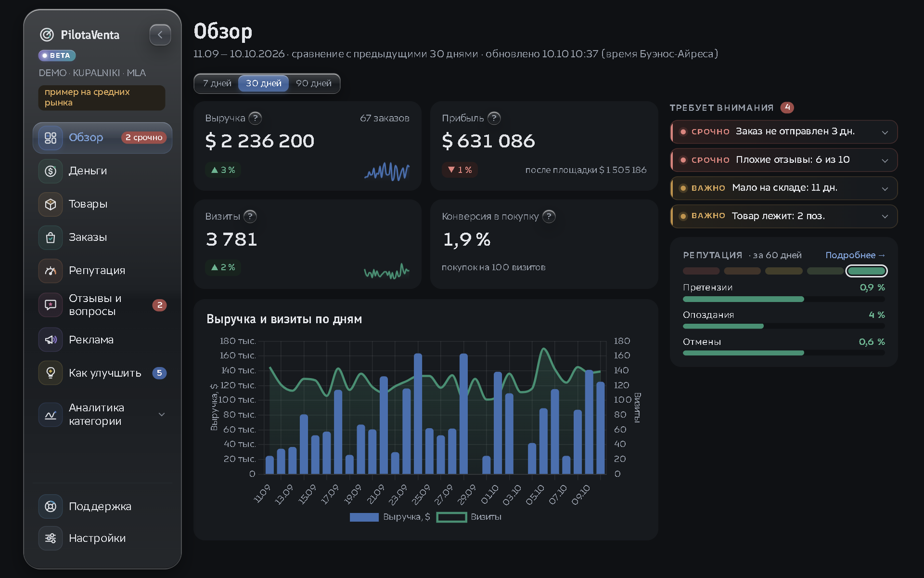Select the 30 дней period tab

pyautogui.click(x=264, y=83)
